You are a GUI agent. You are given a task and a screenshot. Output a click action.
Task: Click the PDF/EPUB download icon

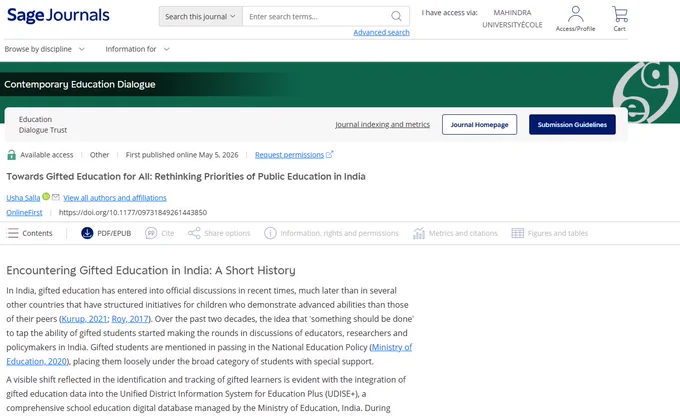click(x=87, y=233)
